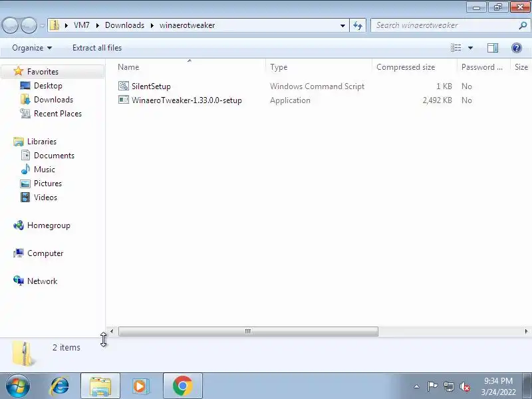
Task: Expand the arrow after Downloads in path
Action: (152, 25)
